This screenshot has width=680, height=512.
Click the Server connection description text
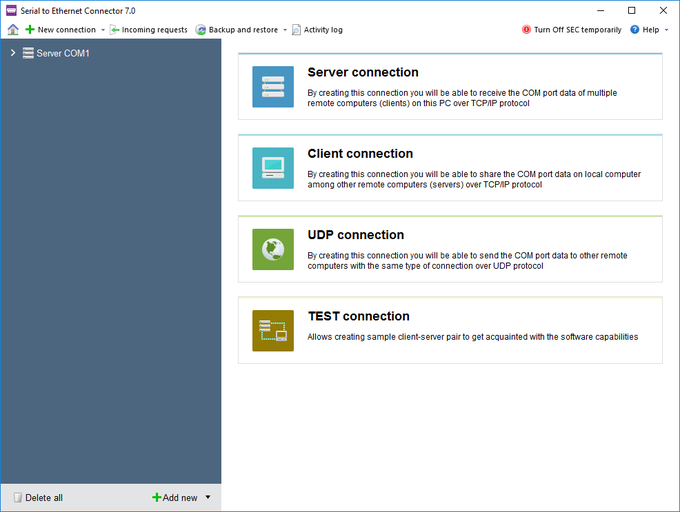(x=462, y=98)
